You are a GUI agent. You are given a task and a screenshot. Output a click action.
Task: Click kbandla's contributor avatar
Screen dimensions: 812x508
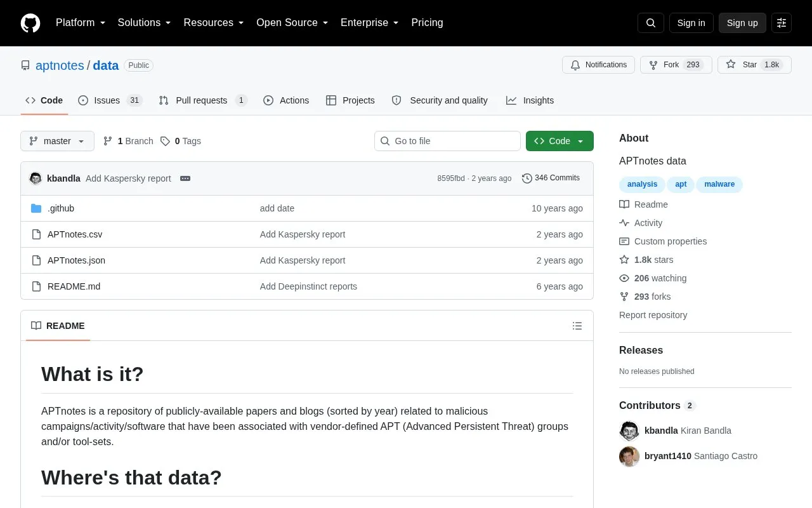point(629,431)
